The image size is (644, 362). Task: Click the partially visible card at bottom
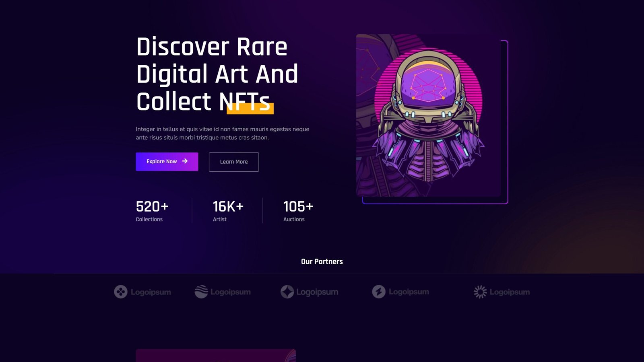[x=216, y=356]
